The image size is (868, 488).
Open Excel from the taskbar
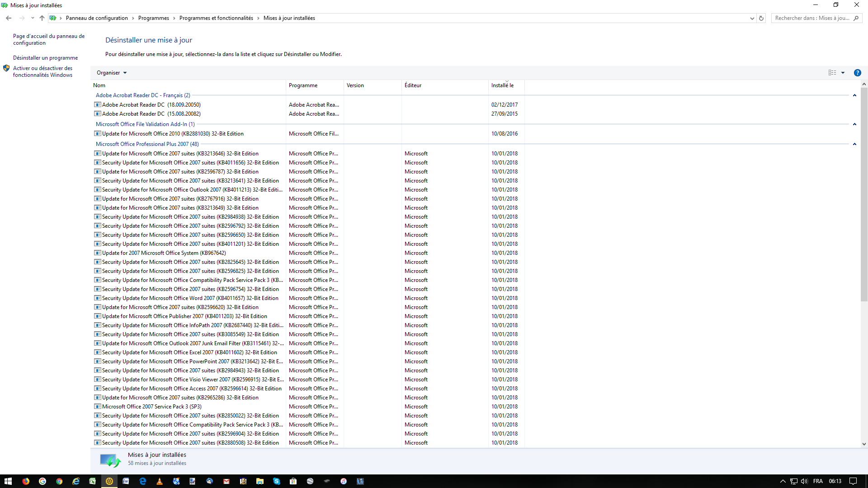point(93,481)
